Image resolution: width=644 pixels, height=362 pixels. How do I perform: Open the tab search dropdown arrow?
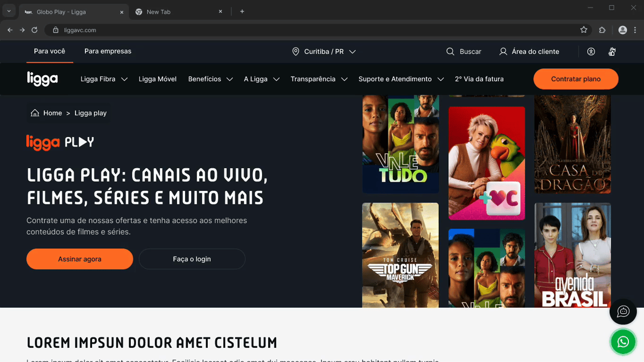[x=9, y=12]
